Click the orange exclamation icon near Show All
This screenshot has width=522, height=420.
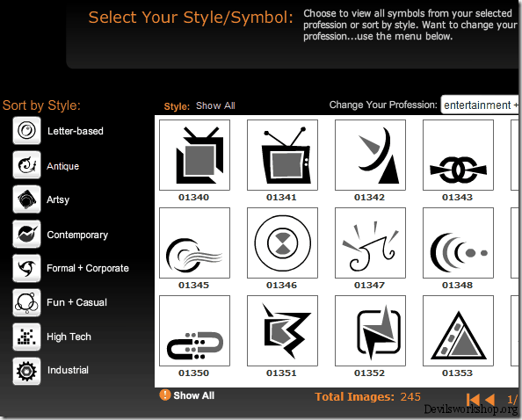click(x=165, y=395)
